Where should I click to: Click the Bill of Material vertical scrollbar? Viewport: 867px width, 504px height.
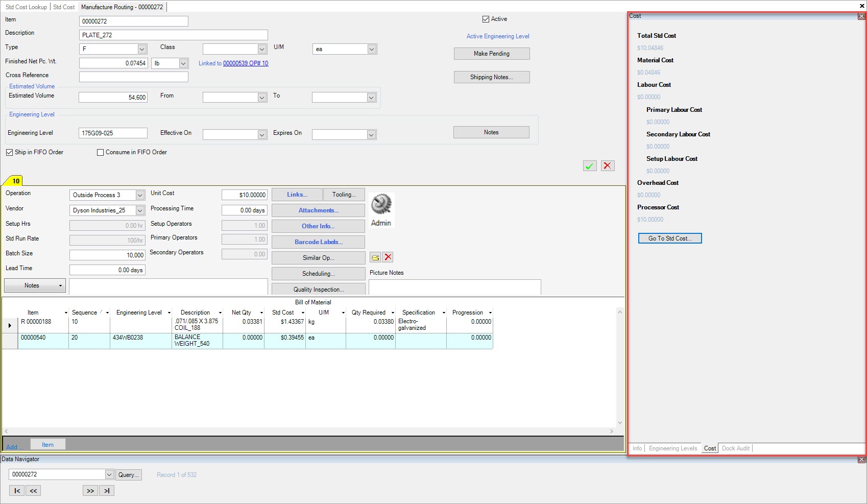click(620, 367)
